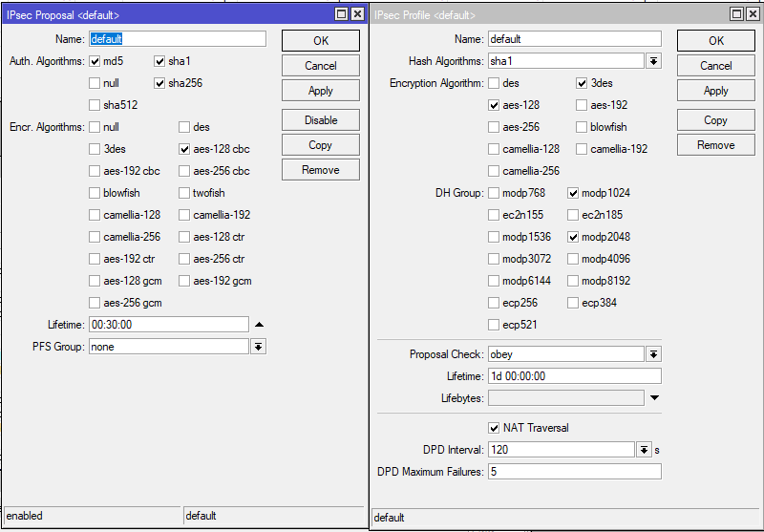Collapse the Proposal Lifetime field arrow

point(259,325)
